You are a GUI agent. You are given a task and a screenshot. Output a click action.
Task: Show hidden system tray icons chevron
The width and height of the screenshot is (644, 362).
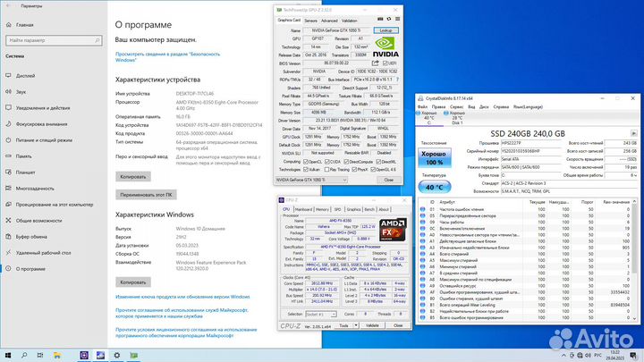[x=563, y=356]
